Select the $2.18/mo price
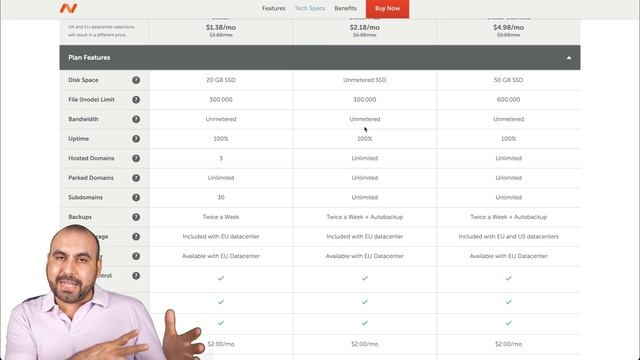The image size is (640, 360). pos(364,27)
